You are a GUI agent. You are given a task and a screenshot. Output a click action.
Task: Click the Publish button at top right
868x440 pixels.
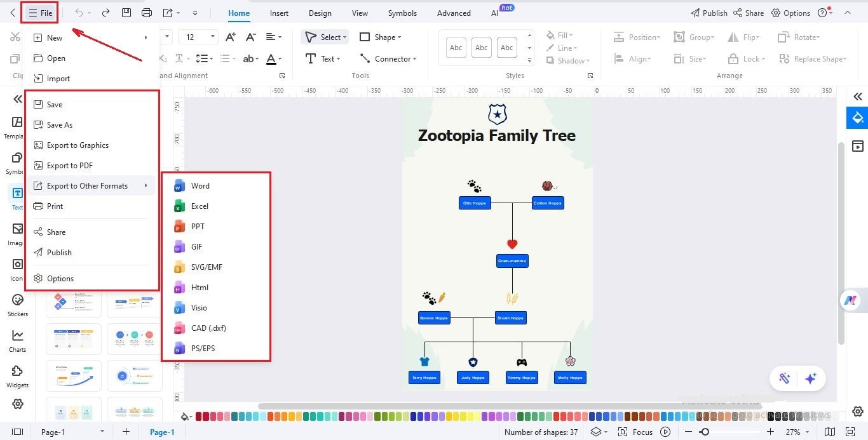tap(709, 13)
